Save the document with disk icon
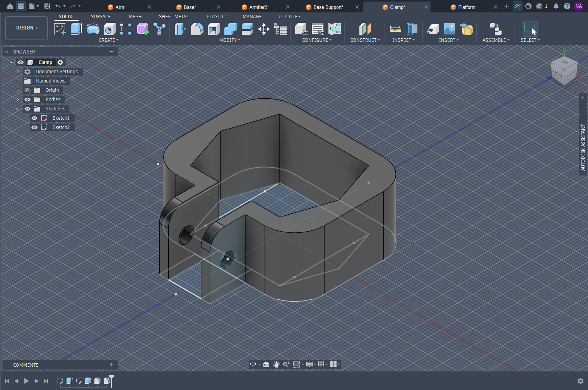Viewport: 588px width, 390px height. (47, 6)
